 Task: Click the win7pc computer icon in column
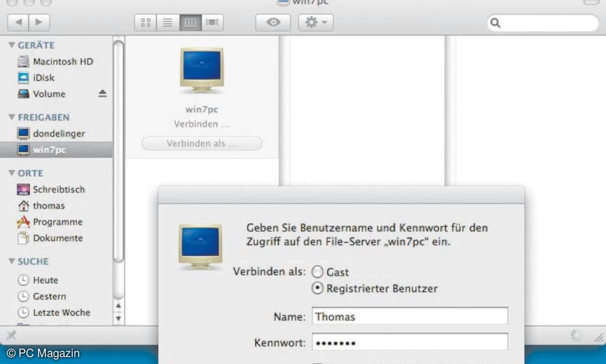point(202,70)
